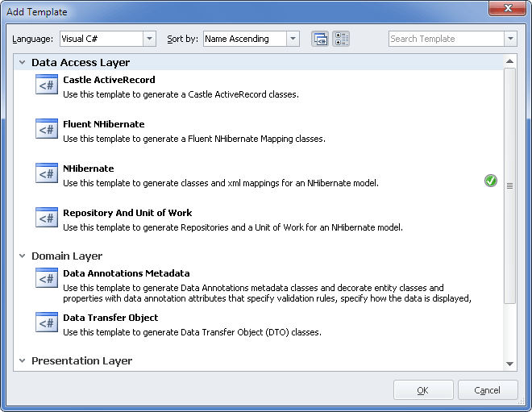532x412 pixels.
Task: Click the Repository And Unit of Work icon
Action: [x=47, y=218]
